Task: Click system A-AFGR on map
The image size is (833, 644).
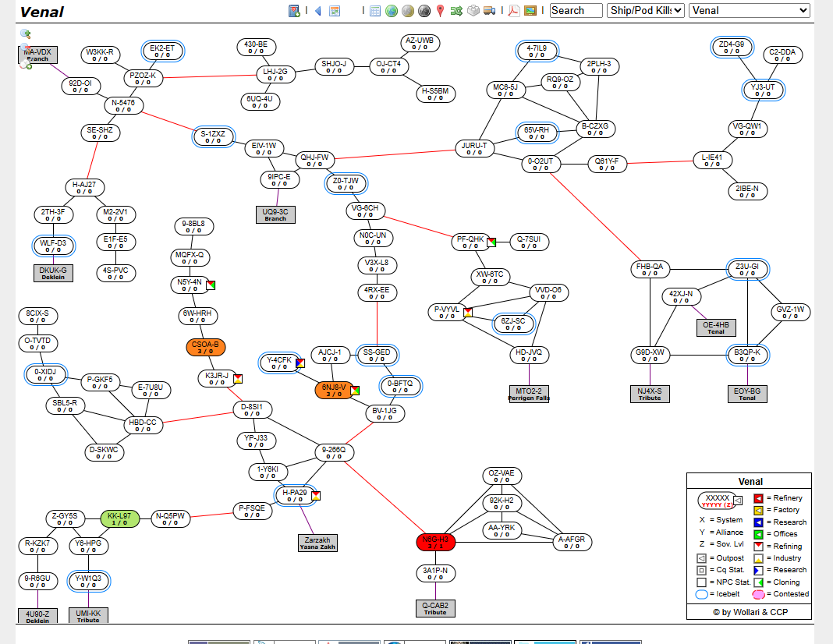Action: 572,542
